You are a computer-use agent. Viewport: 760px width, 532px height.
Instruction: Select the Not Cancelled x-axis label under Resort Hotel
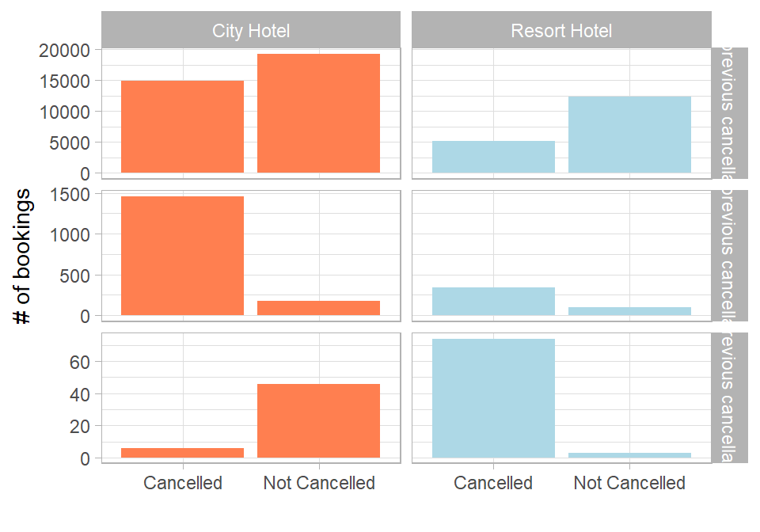click(629, 483)
